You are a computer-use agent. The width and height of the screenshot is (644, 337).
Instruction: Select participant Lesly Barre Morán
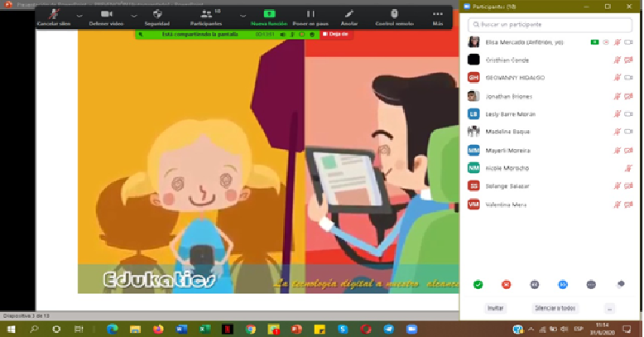(x=550, y=114)
